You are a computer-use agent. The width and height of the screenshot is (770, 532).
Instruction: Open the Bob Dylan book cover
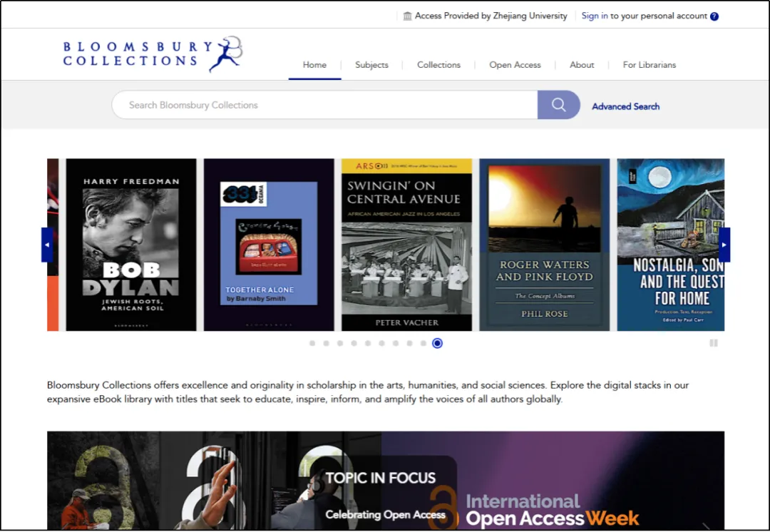coord(131,245)
